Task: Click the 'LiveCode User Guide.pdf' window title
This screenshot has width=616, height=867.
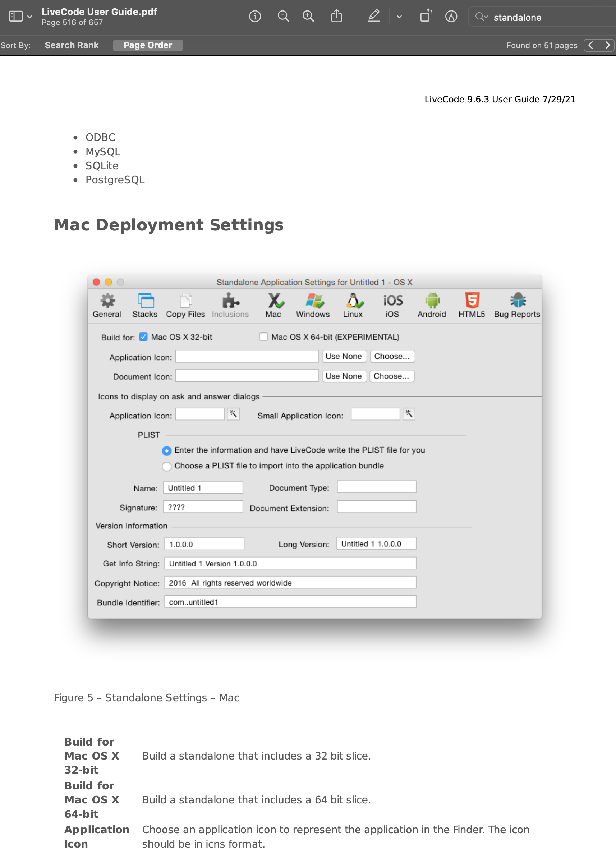Action: tap(100, 12)
